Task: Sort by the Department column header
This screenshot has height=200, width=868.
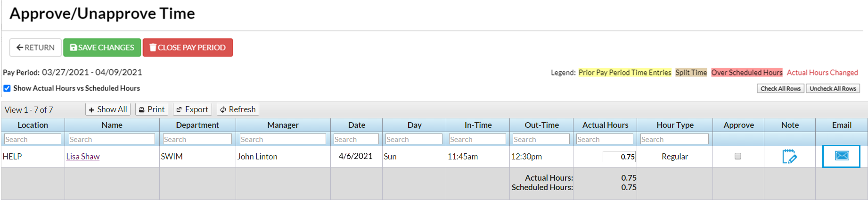Action: (x=197, y=125)
